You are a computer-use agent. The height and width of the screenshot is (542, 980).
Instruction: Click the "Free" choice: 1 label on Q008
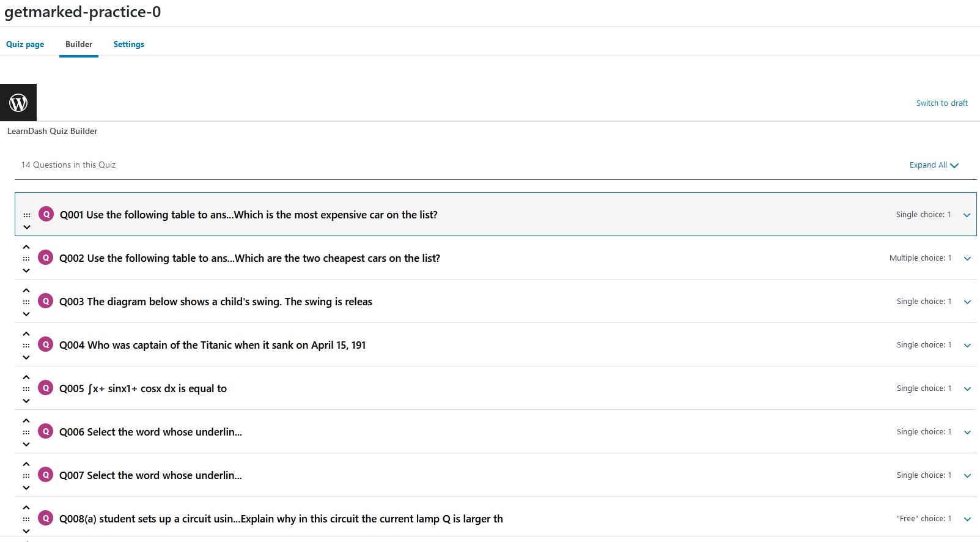coord(924,519)
